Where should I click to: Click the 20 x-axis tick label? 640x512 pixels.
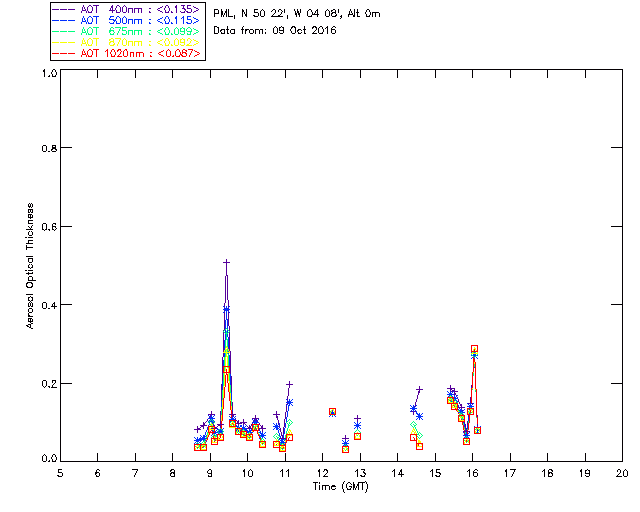coord(622,473)
